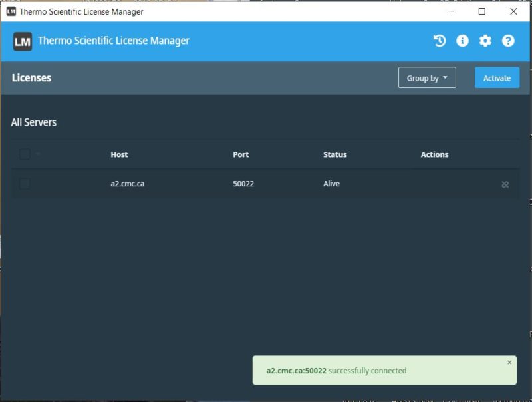Click the All Servers heading
This screenshot has width=532, height=402.
click(34, 122)
